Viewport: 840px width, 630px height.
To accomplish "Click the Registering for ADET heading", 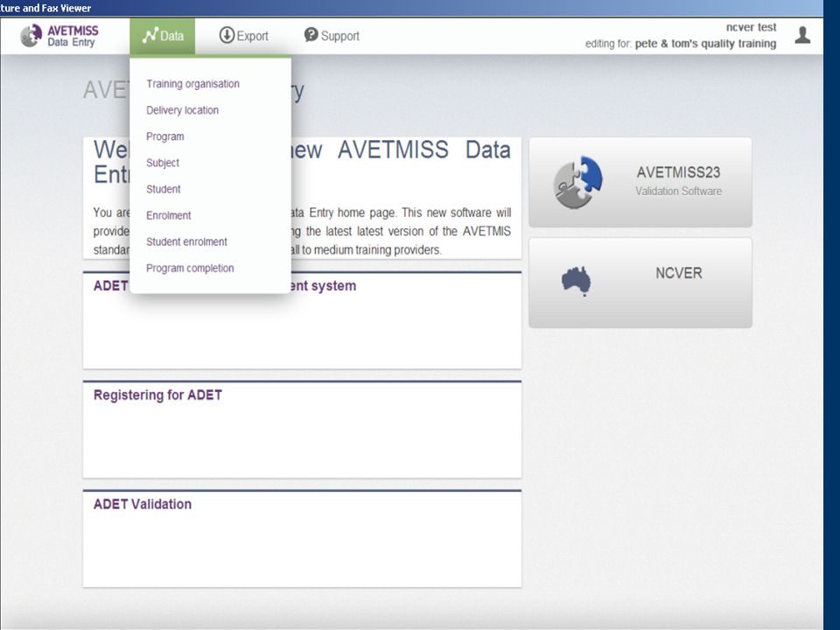I will (157, 395).
